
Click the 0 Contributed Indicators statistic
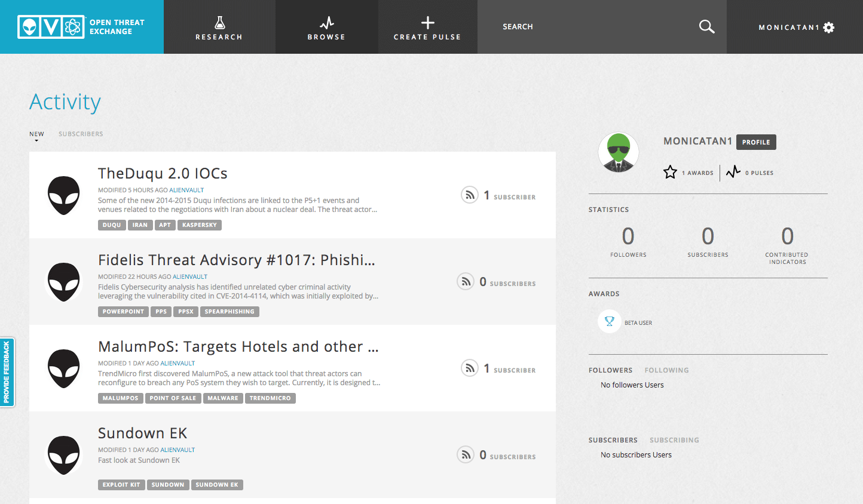pyautogui.click(x=787, y=245)
